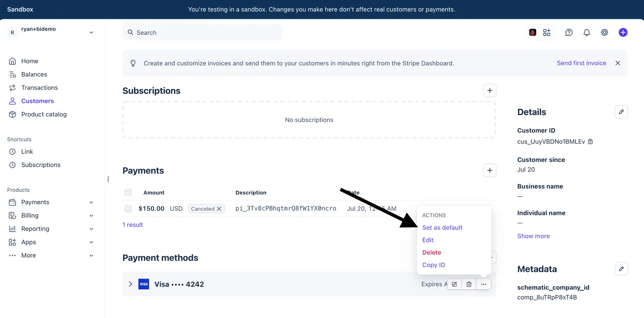Click trash icon on Visa 4242 row

[x=469, y=284]
